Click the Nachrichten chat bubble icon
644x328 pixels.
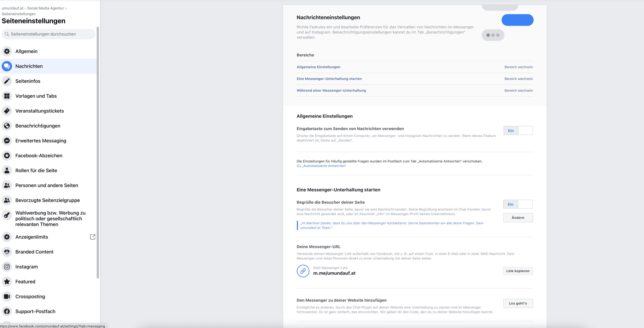[x=7, y=66]
